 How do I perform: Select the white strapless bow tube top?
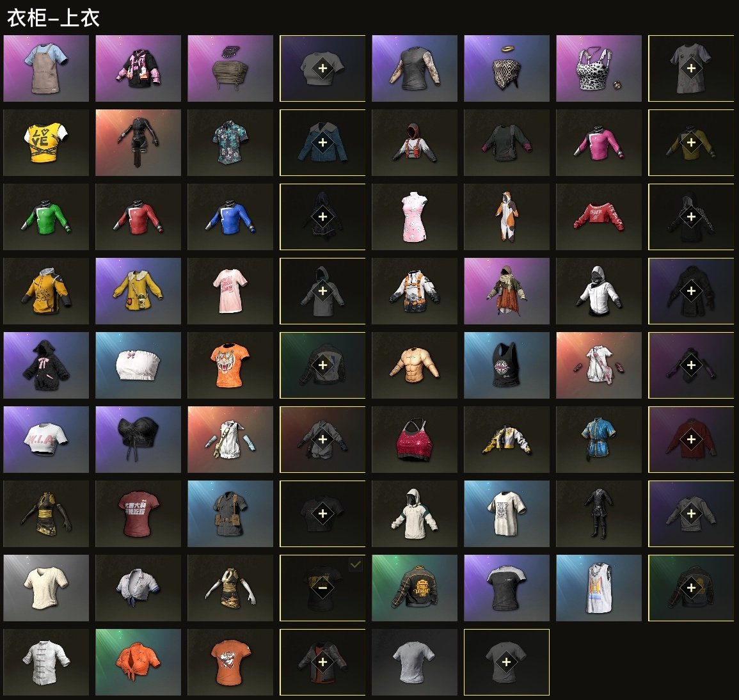click(x=138, y=365)
